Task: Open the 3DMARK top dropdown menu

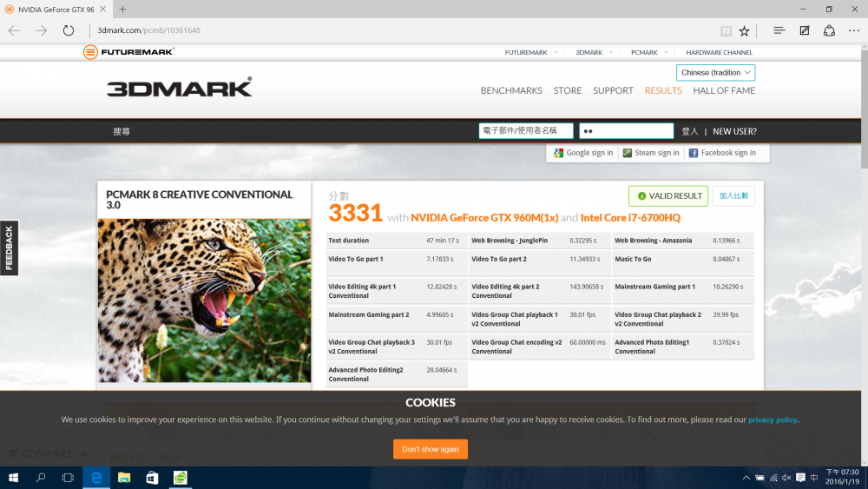Action: pyautogui.click(x=594, y=53)
